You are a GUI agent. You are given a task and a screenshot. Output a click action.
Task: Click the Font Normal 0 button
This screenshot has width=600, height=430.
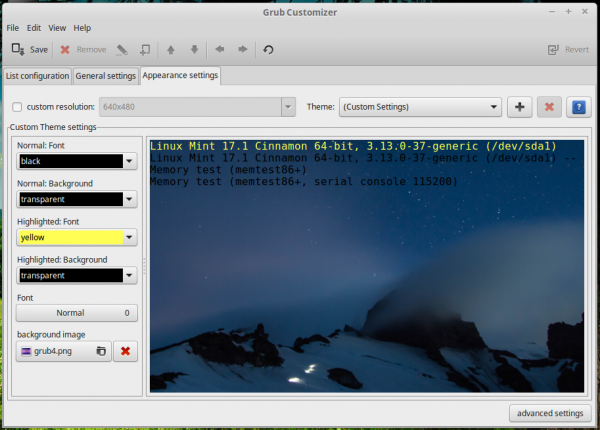[x=77, y=313]
